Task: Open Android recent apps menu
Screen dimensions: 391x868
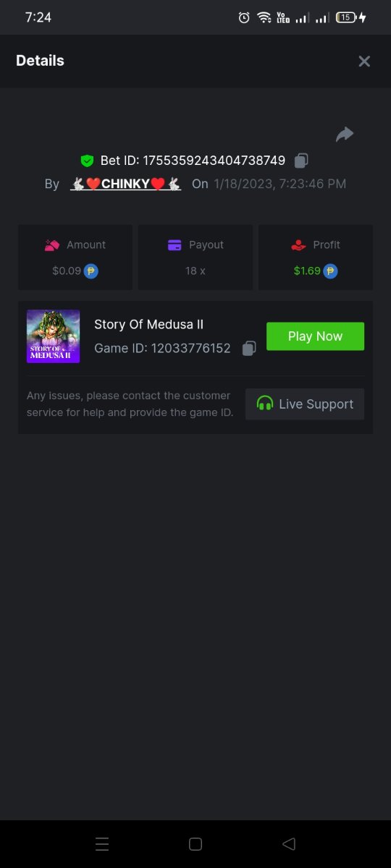Action: click(x=102, y=843)
